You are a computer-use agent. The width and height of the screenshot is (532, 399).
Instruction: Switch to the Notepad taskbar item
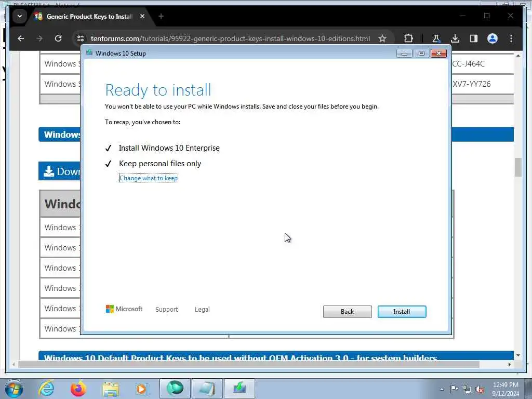coord(207,389)
